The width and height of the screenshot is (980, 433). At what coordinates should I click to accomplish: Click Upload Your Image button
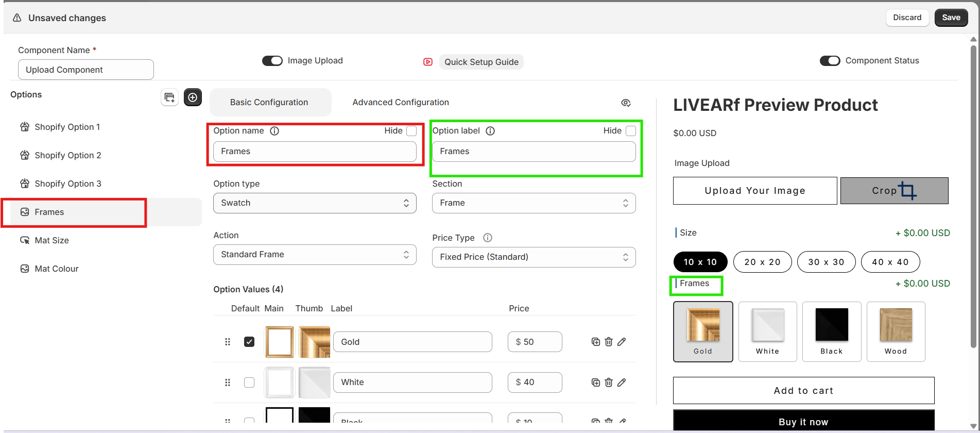[755, 191]
